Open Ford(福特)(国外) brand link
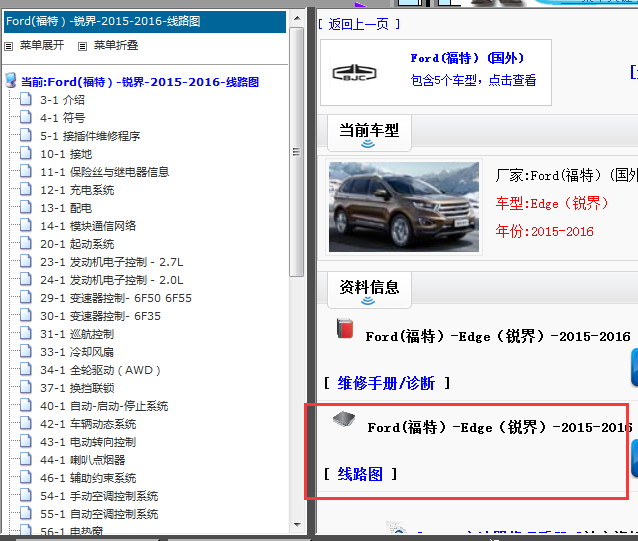 (467, 58)
